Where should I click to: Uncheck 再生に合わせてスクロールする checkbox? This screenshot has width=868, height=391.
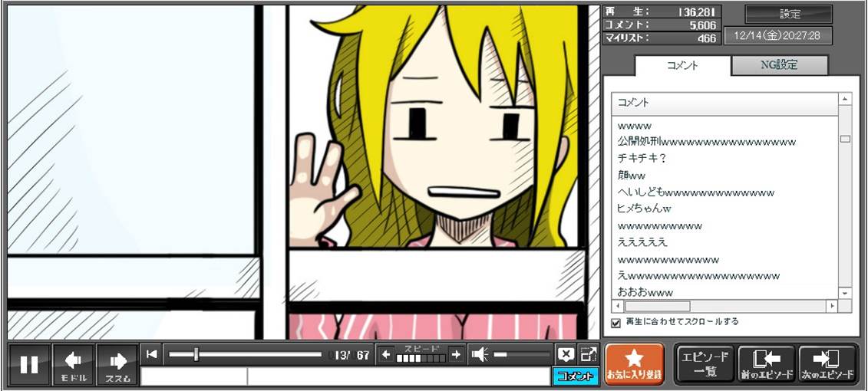[616, 323]
